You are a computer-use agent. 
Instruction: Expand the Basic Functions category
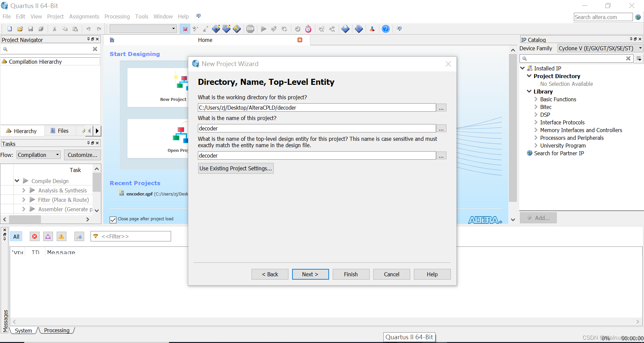click(x=536, y=99)
